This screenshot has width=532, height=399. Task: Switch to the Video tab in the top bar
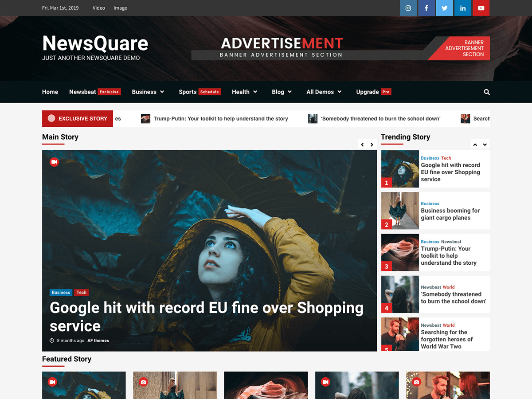point(98,8)
